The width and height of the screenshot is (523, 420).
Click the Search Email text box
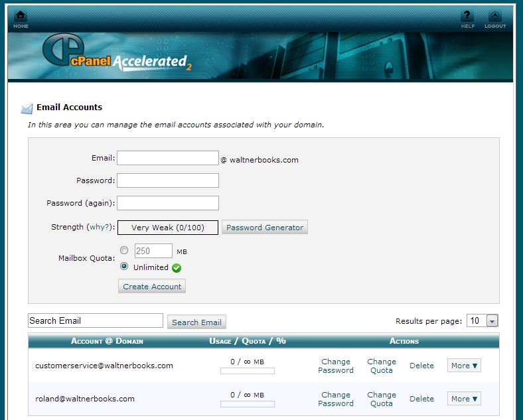[96, 320]
